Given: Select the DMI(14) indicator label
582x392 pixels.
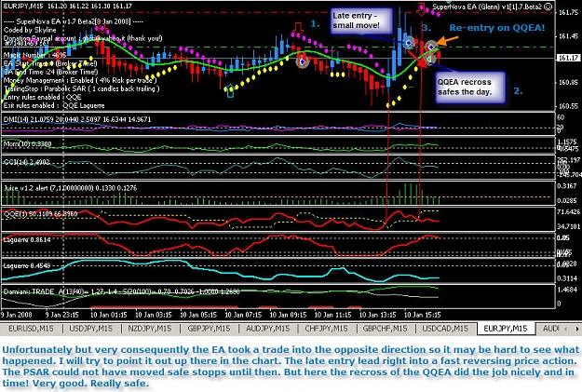Looking at the screenshot, I should click(77, 119).
